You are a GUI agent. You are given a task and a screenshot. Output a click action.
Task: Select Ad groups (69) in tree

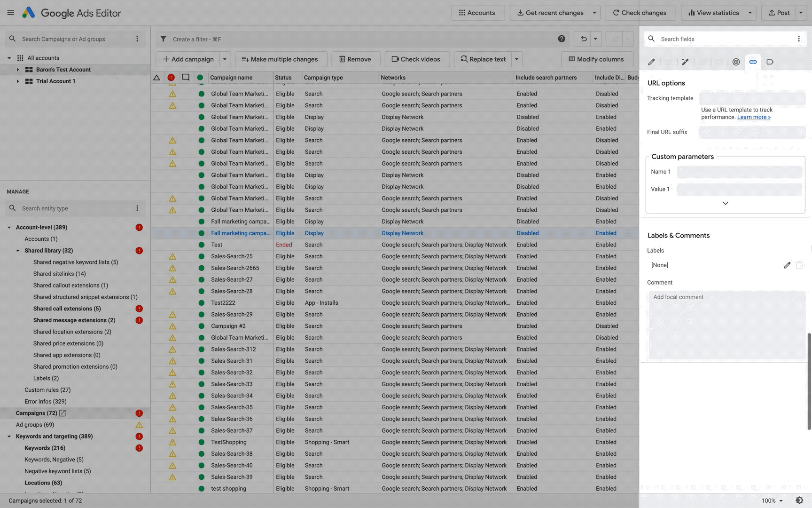(x=35, y=425)
